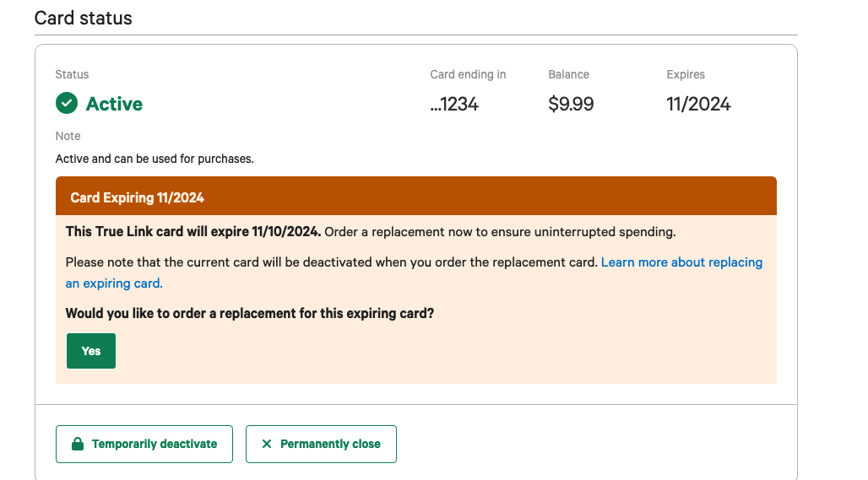
Task: Click the Permanently close button label
Action: 330,444
